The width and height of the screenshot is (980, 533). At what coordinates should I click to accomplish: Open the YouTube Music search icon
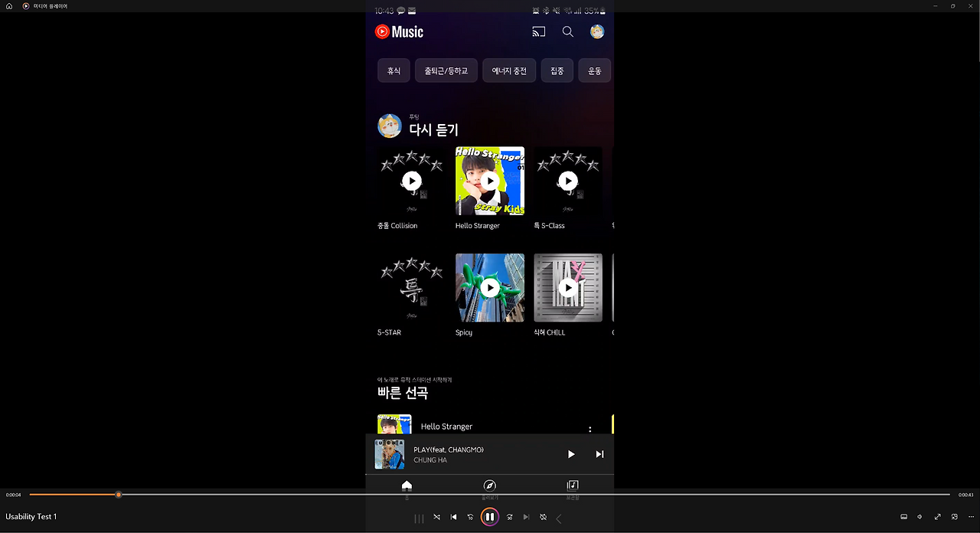point(568,31)
